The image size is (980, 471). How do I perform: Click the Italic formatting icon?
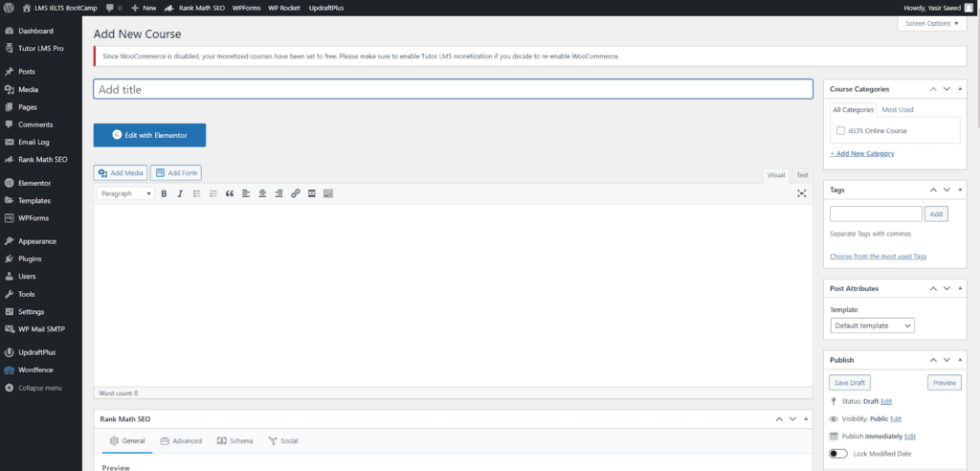click(x=180, y=194)
